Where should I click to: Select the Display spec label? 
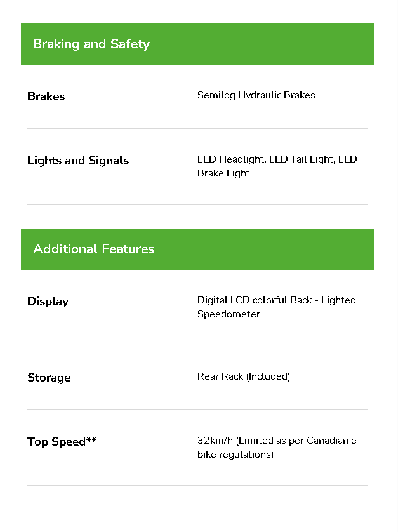pyautogui.click(x=48, y=302)
